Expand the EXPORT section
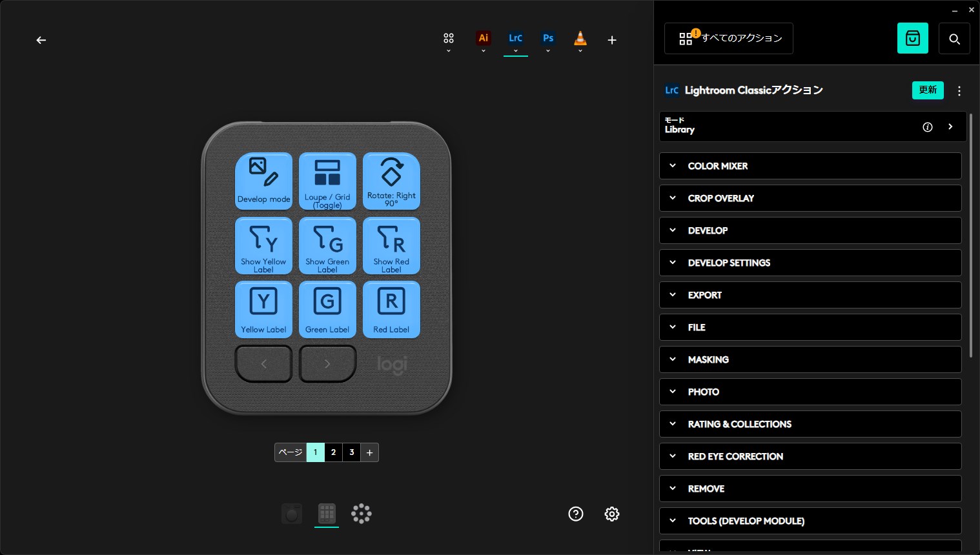The height and width of the screenshot is (555, 980). [x=810, y=295]
